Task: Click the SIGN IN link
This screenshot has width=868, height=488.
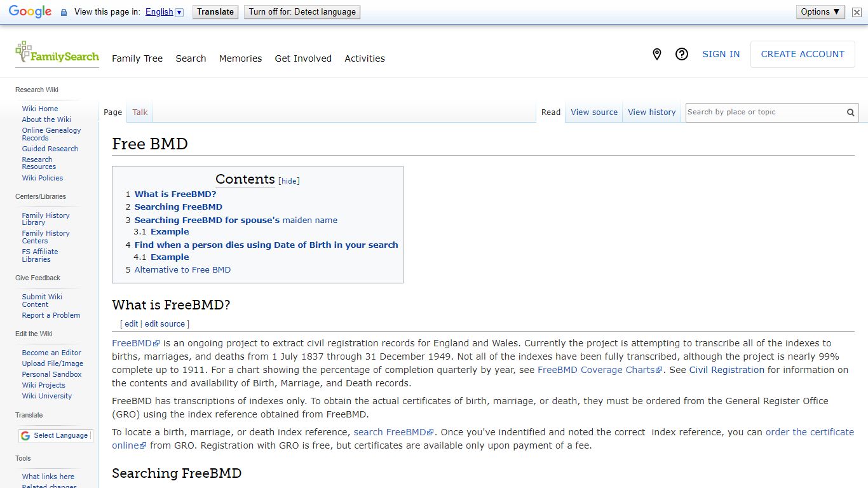Action: coord(721,55)
